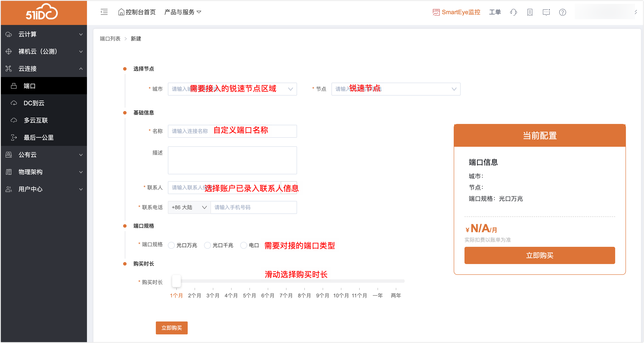644x343 pixels.
Task: Click the sidebar collapse menu icon
Action: pyautogui.click(x=104, y=12)
